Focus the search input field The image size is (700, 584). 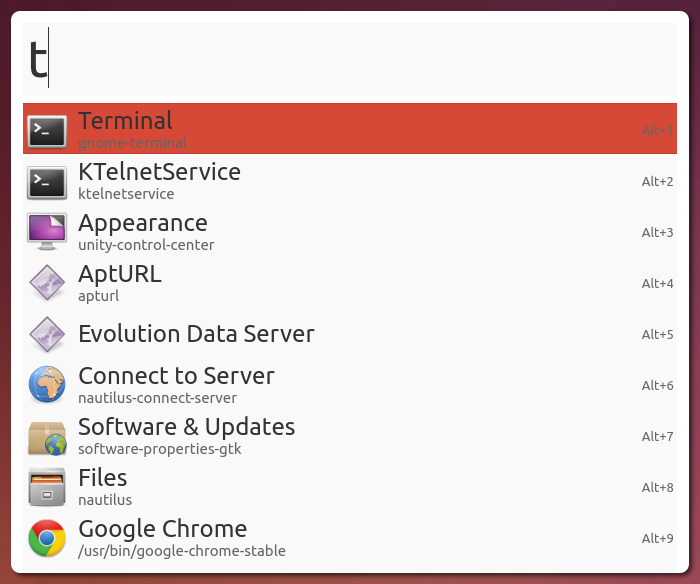pos(350,60)
